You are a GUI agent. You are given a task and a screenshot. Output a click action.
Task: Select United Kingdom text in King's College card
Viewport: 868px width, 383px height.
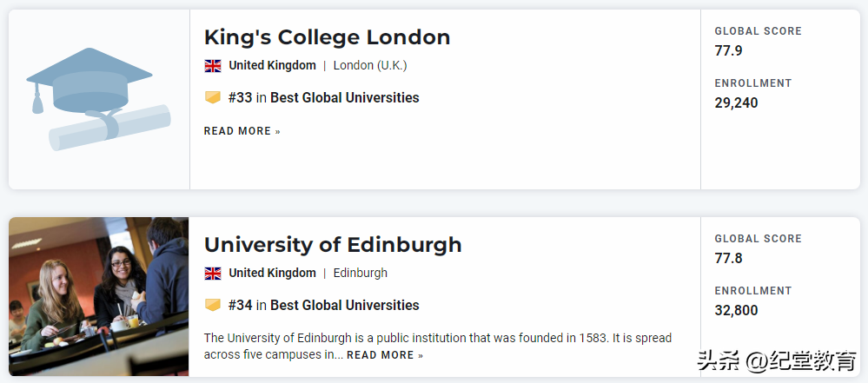(x=272, y=65)
